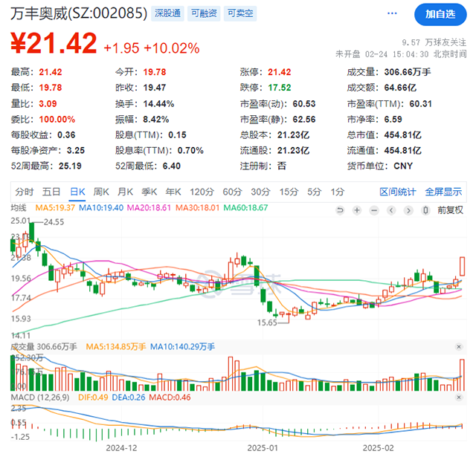Click the 换手 14.44% value
The image size is (476, 454).
158,104
